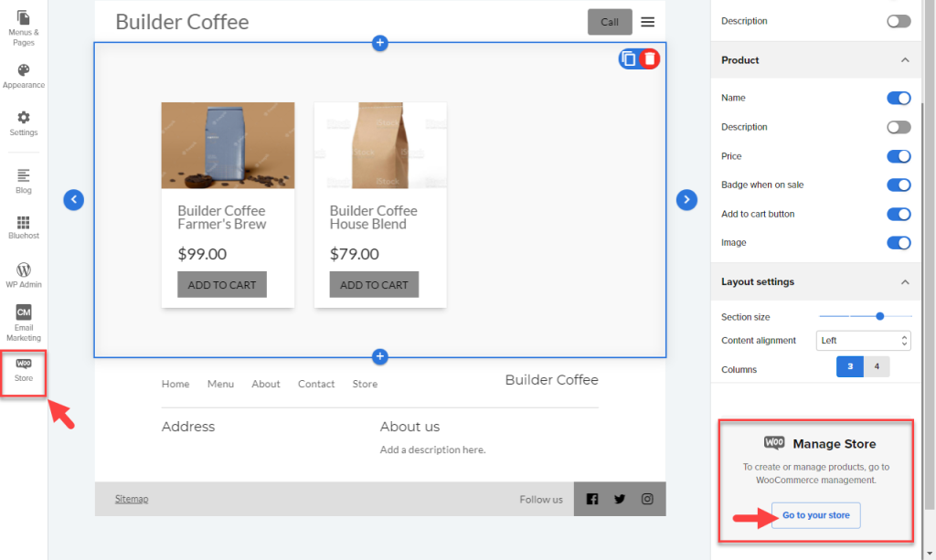The image size is (936, 560).
Task: Add a section above the products block
Action: coord(379,43)
